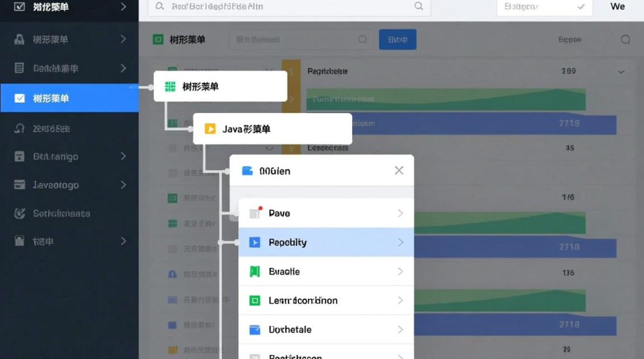Click the blue folder icon in popup header
This screenshot has width=644, height=359.
tap(247, 171)
